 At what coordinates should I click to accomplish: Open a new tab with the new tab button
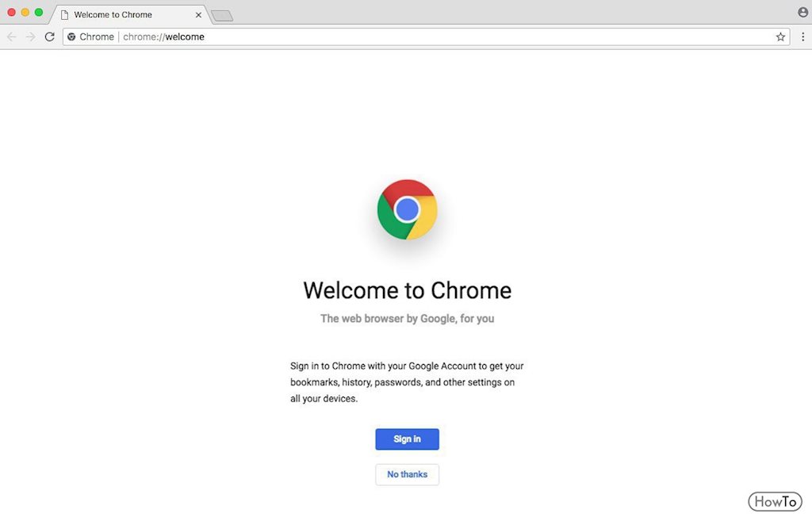pos(222,16)
